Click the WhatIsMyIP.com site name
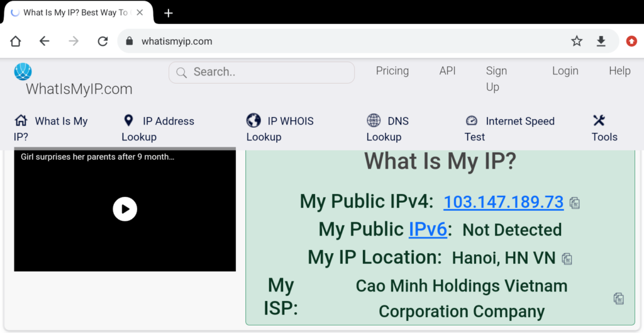This screenshot has height=333, width=644. click(79, 89)
